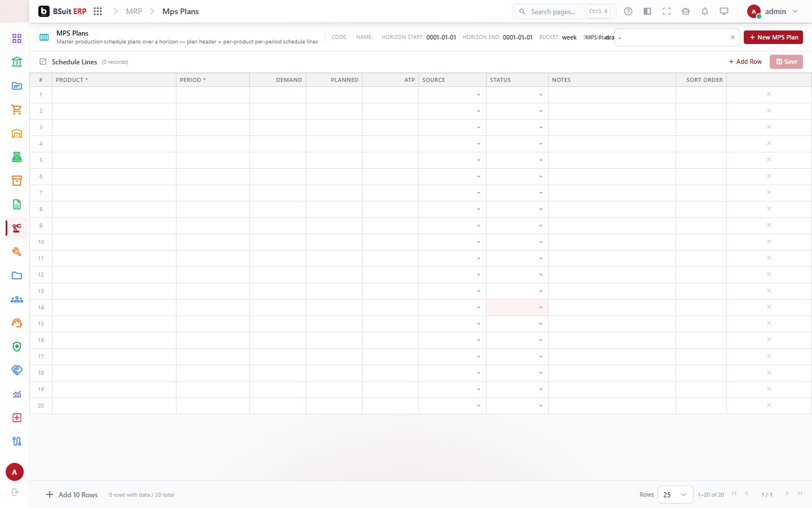
Task: Go to first page arrow in pagination
Action: pos(734,494)
